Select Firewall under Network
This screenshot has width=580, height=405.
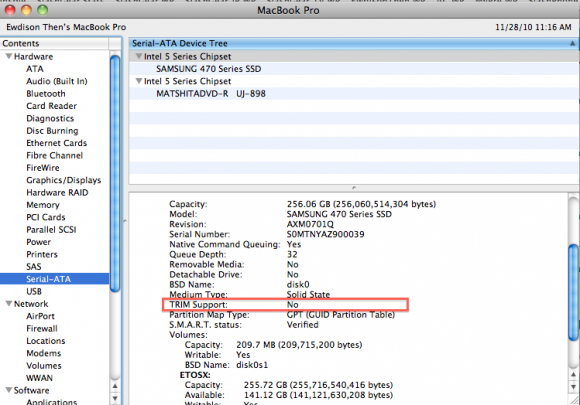41,328
